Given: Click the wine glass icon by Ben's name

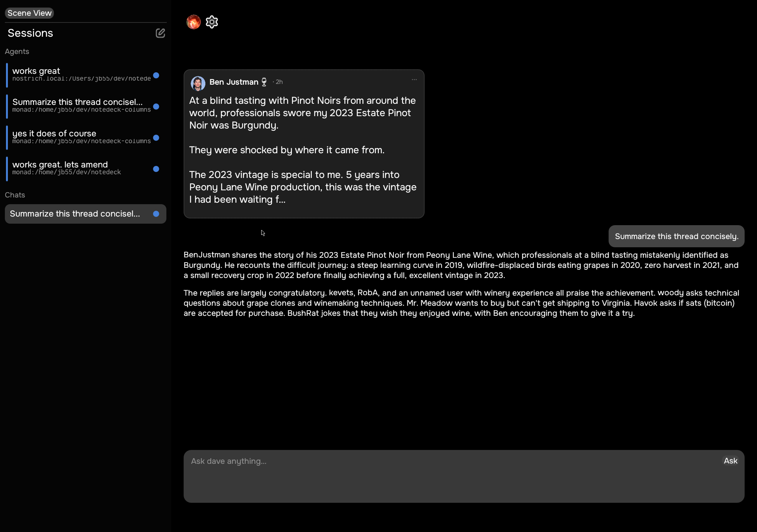Looking at the screenshot, I should [264, 82].
